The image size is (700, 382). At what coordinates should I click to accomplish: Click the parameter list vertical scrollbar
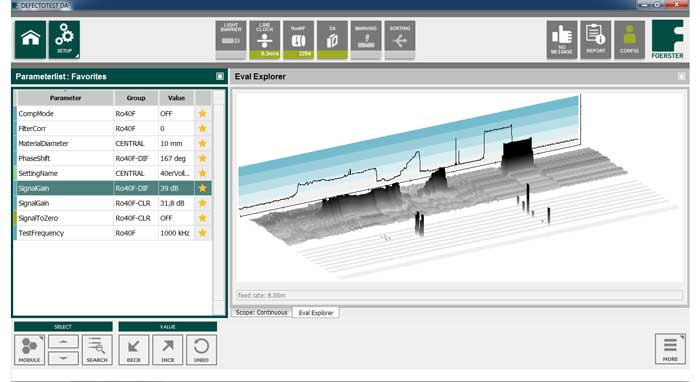(x=219, y=202)
